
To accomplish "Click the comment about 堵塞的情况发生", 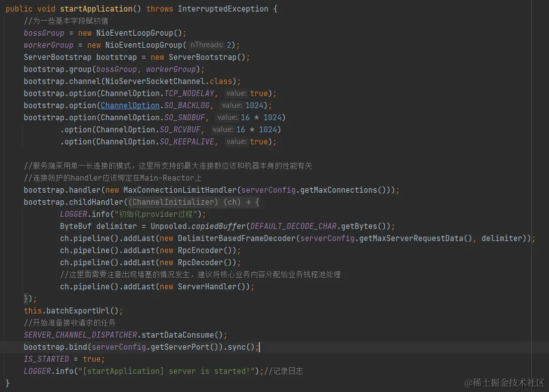I will click(x=200, y=275).
